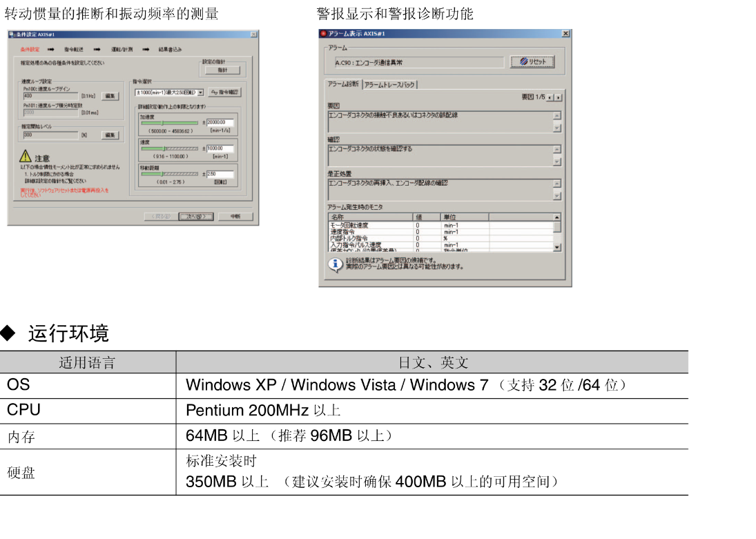Click the 指令確認 waveform button

(x=224, y=92)
